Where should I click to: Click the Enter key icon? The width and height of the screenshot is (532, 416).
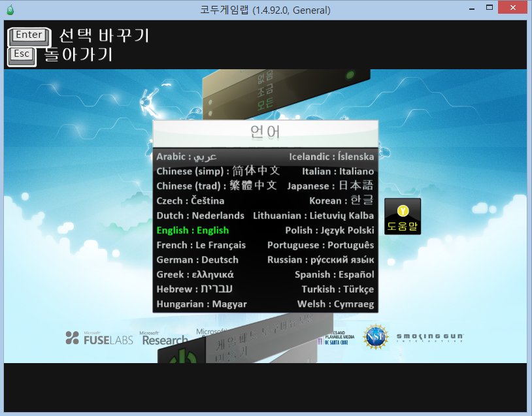(x=29, y=37)
